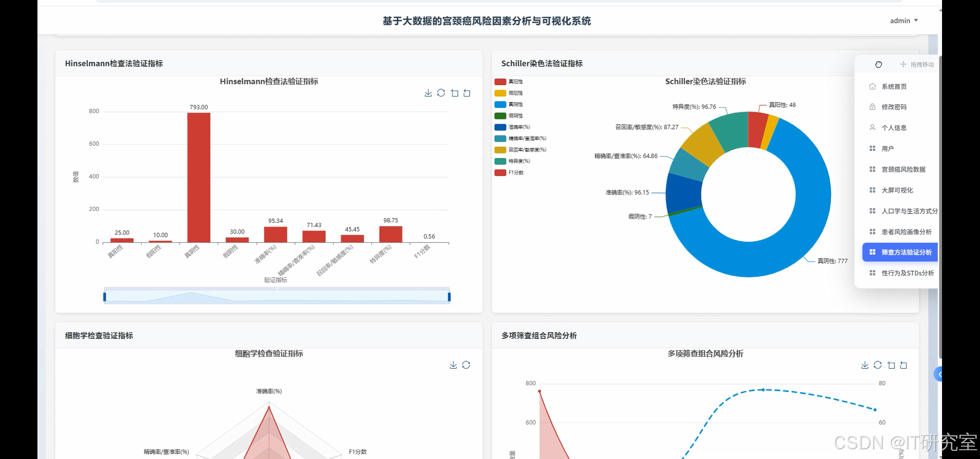Click the 准确率(%): 96.15 pie label
This screenshot has height=459, width=980.
coord(627,193)
